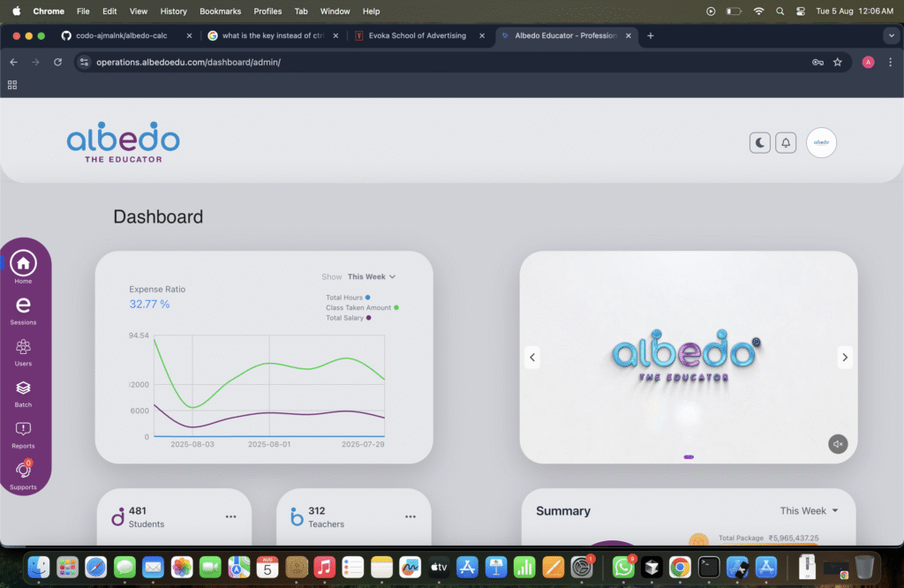Open the Students card three-dot menu
904x588 pixels.
(x=230, y=516)
